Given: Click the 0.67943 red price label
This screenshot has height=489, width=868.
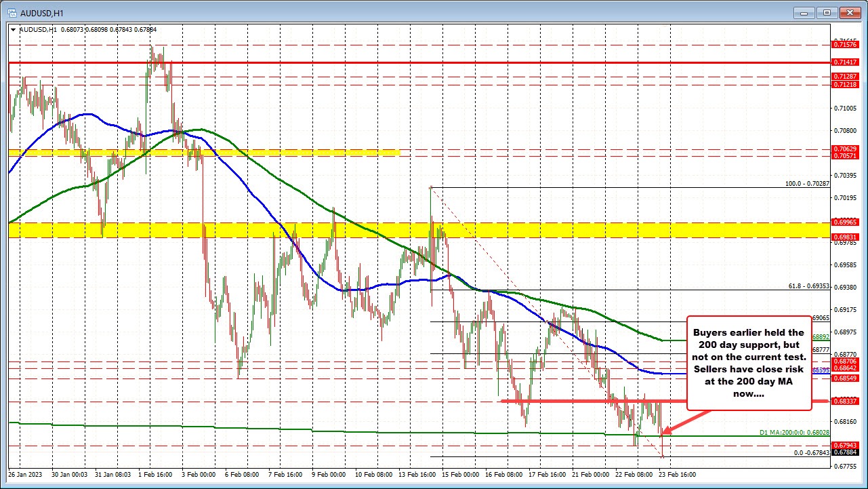Looking at the screenshot, I should click(844, 445).
